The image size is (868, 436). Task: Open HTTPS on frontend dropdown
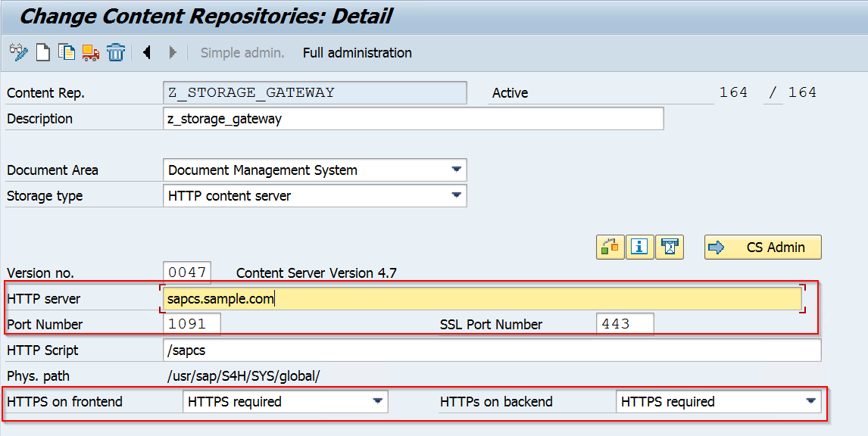coord(286,402)
